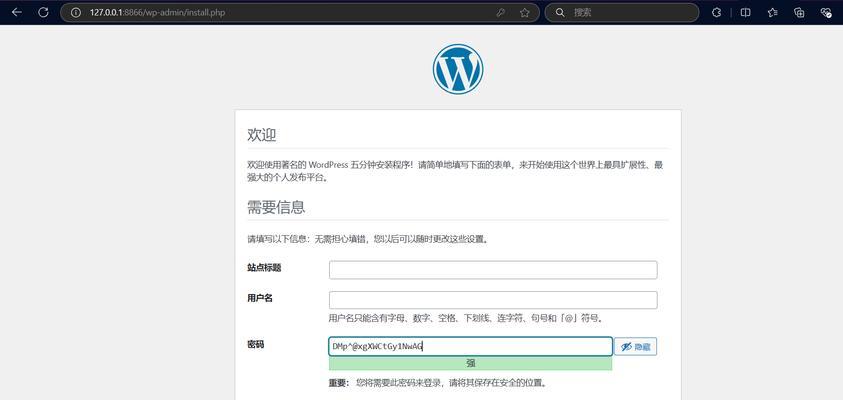The height and width of the screenshot is (400, 843).
Task: Click the 站点标题 label
Action: click(265, 268)
